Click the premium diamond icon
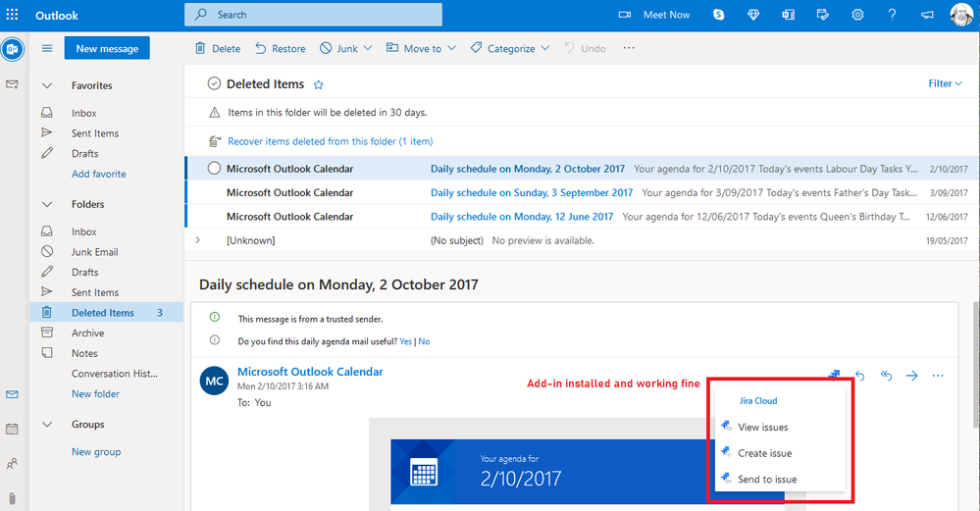 coord(753,15)
